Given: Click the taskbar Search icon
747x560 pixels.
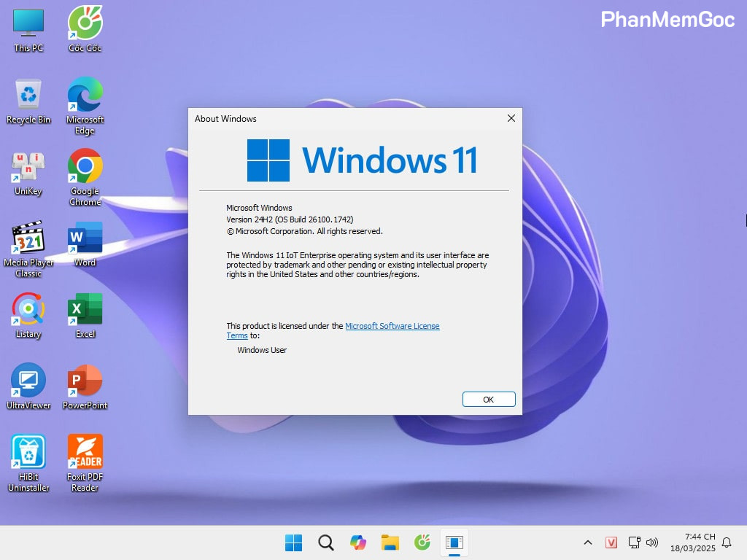Looking at the screenshot, I should [326, 542].
